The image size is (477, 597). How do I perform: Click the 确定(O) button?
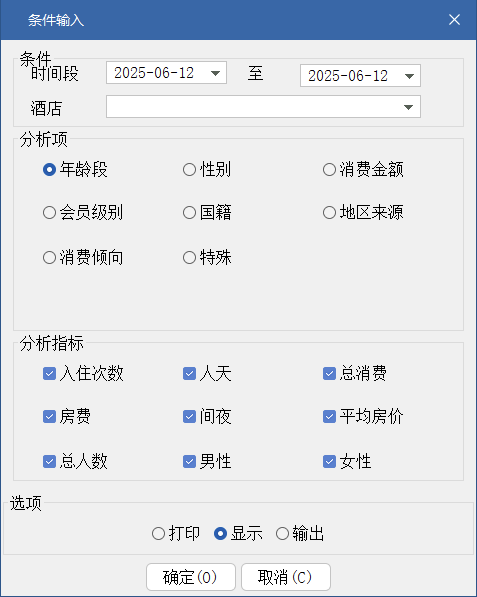pyautogui.click(x=191, y=577)
